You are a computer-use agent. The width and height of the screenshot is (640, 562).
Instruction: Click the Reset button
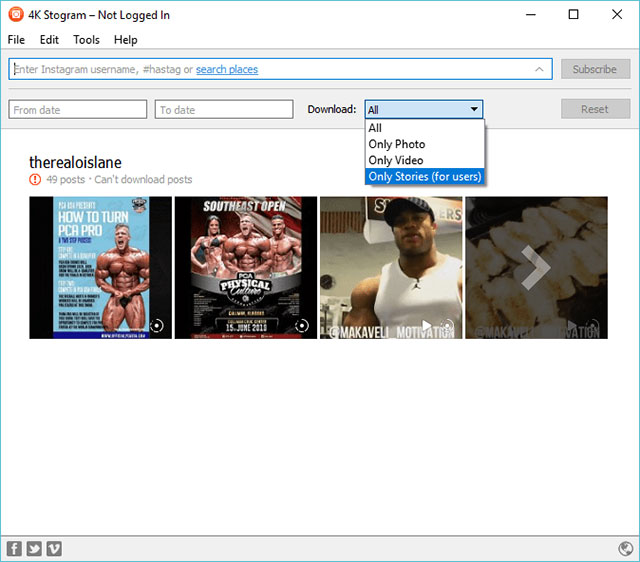pos(595,109)
